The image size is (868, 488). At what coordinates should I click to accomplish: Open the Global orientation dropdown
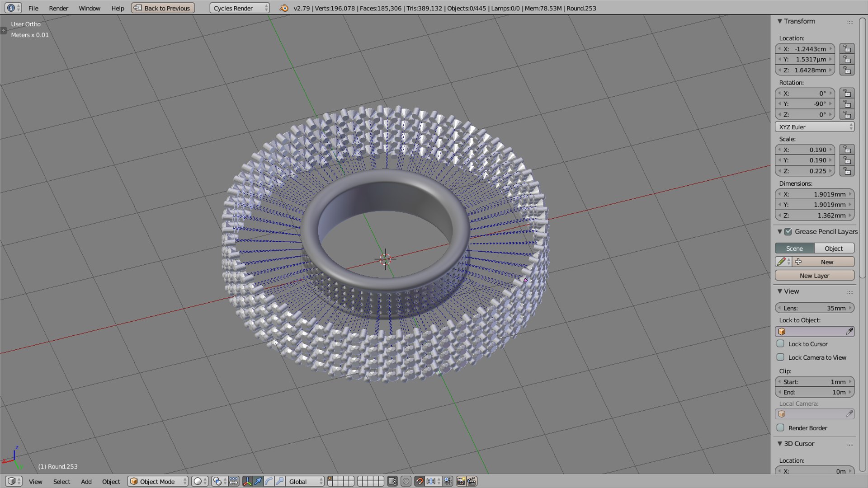coord(306,482)
